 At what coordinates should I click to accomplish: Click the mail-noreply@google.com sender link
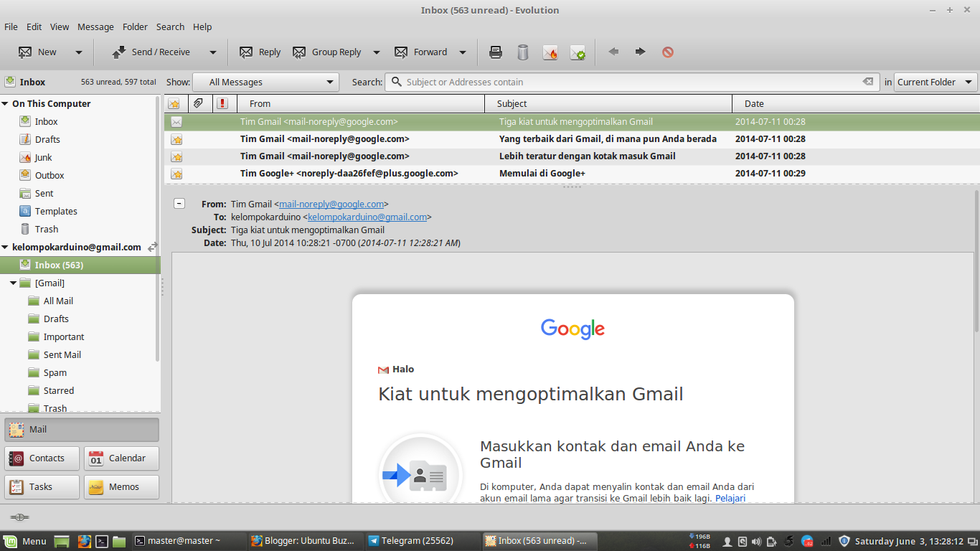click(331, 204)
